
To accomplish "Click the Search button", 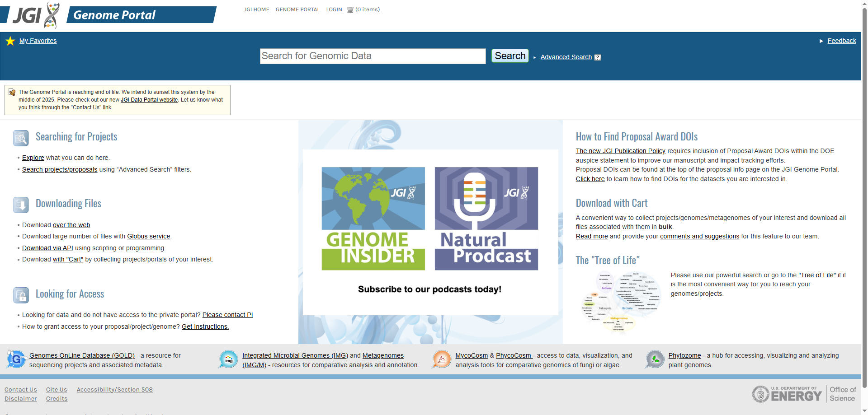I will 510,56.
